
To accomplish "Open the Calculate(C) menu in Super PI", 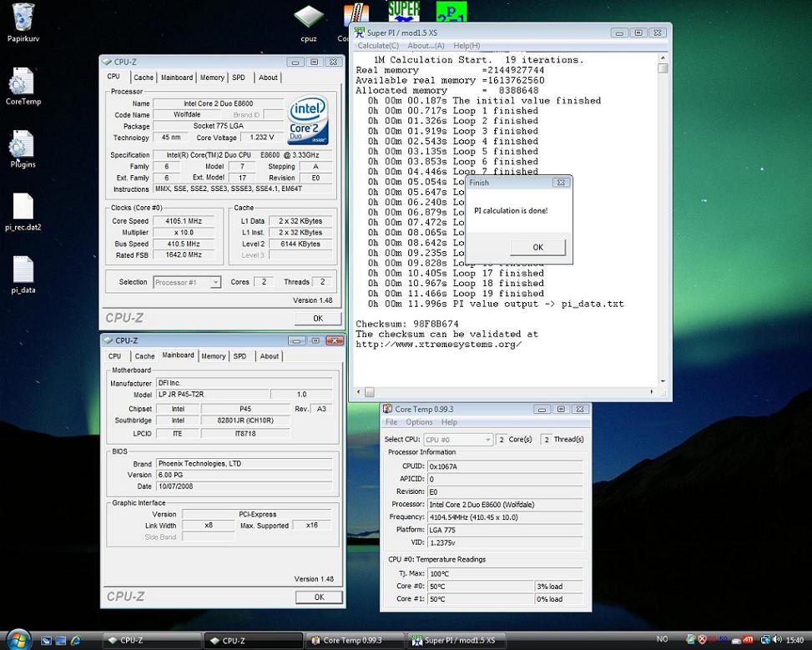I will [x=378, y=46].
